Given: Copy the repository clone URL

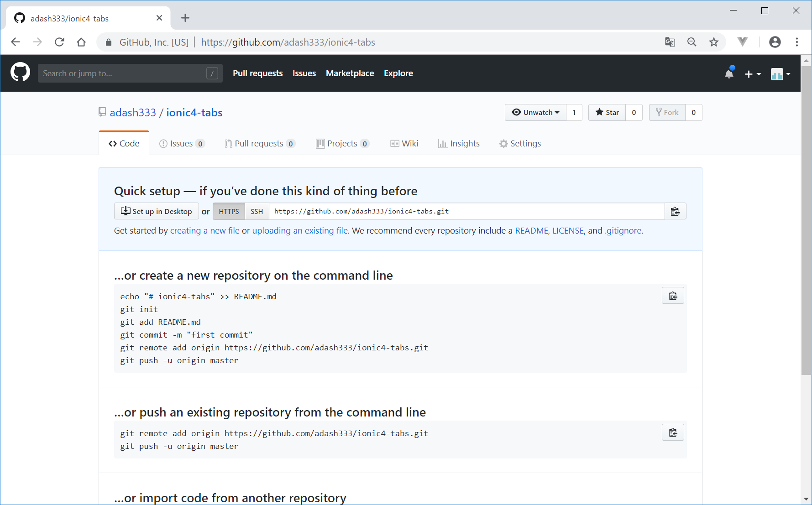Looking at the screenshot, I should [x=675, y=212].
